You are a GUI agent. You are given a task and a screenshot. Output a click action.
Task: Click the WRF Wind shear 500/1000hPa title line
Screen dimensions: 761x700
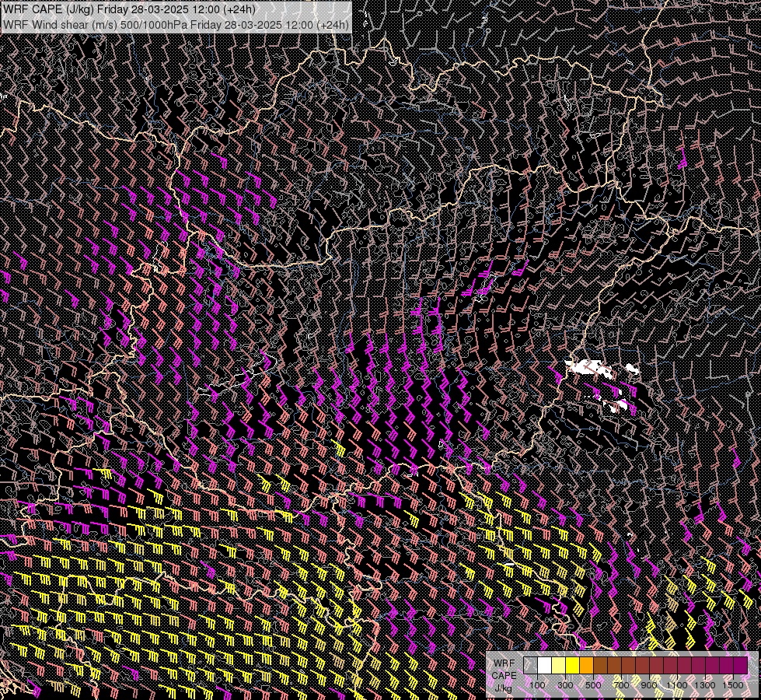(x=176, y=24)
